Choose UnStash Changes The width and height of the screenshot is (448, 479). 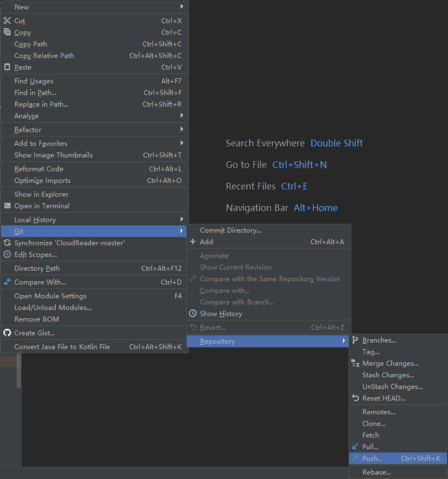click(x=398, y=386)
